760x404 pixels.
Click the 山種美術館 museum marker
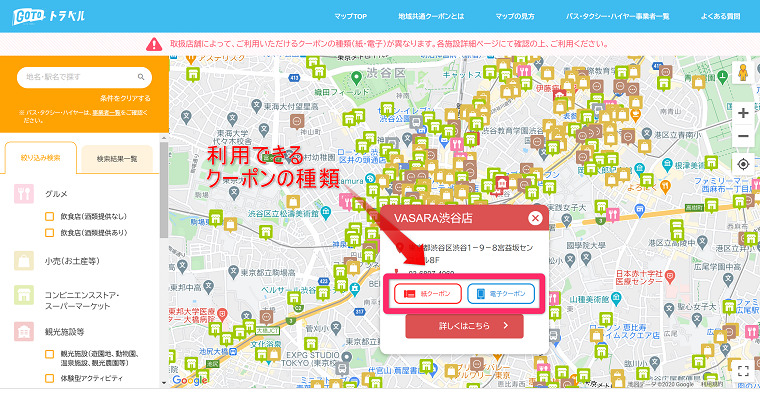point(616,298)
